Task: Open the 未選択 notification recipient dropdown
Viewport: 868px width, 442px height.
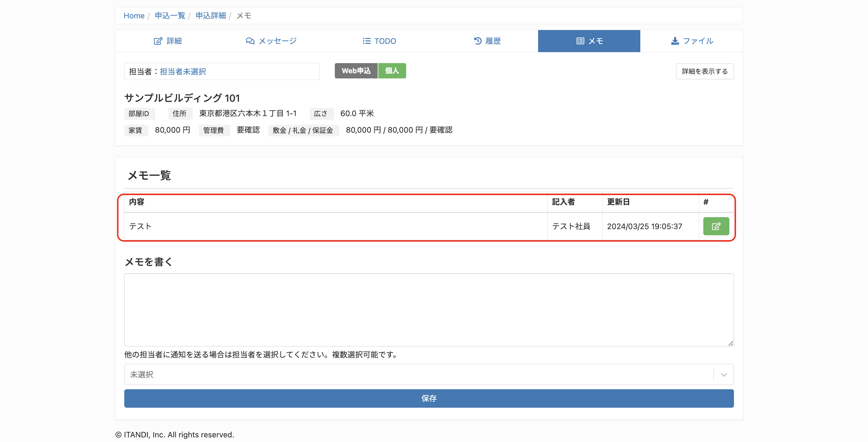Action: click(x=428, y=375)
